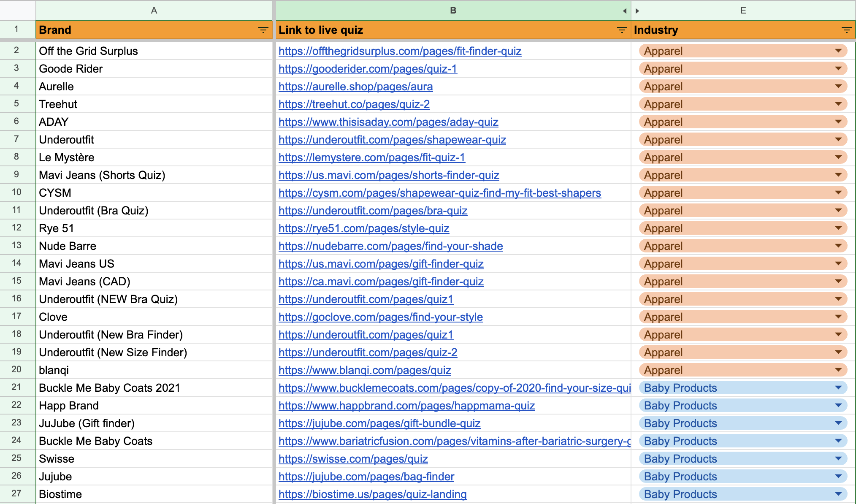Open the us.mavi.com shorts-finder-quiz link

tap(389, 175)
